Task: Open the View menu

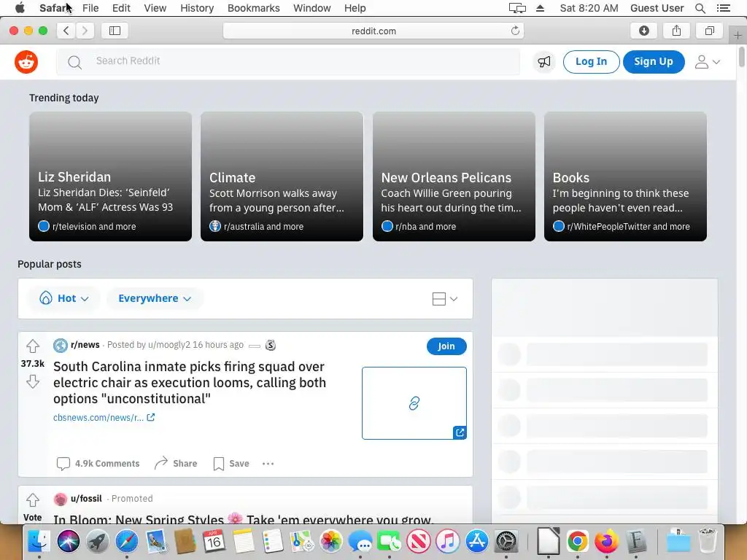Action: (155, 8)
